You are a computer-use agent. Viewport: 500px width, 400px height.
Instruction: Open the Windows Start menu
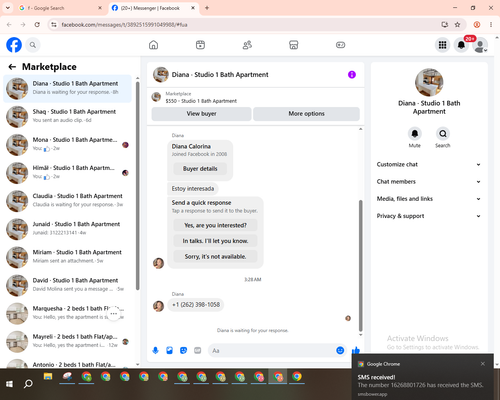(9, 384)
